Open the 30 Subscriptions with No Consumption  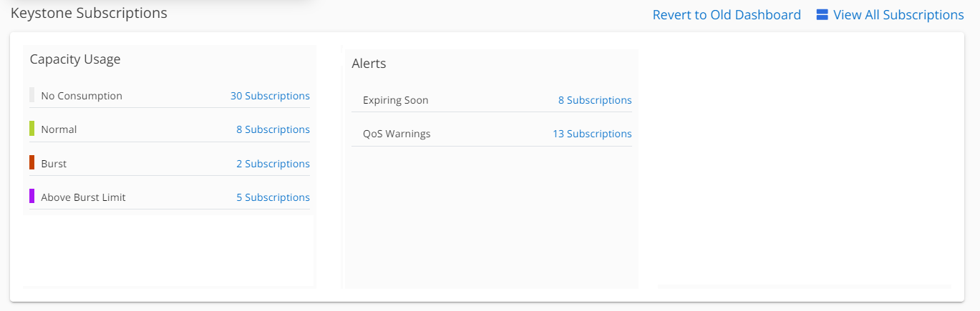(x=270, y=96)
